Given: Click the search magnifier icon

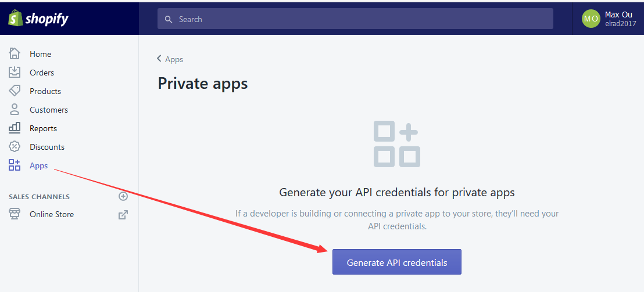Looking at the screenshot, I should 168,19.
